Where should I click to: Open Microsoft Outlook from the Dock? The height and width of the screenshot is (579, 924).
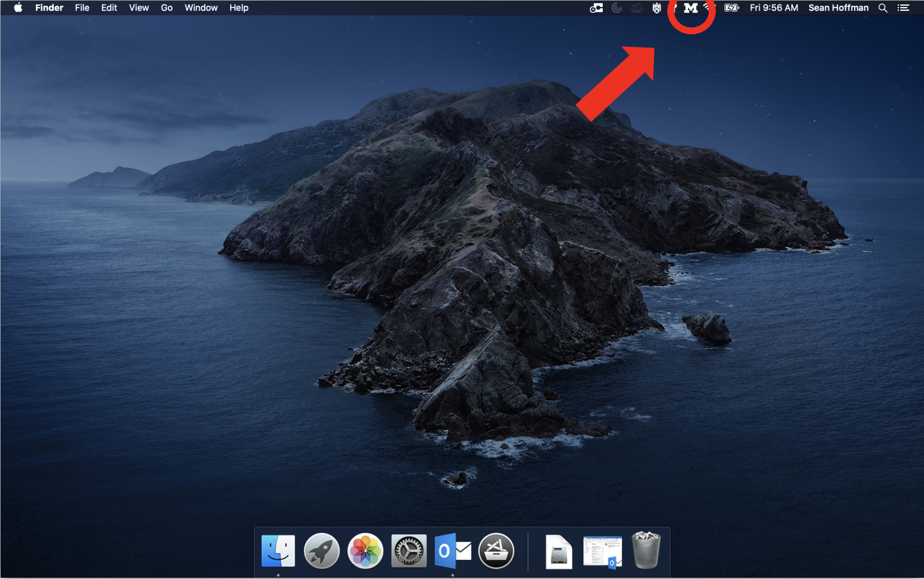[453, 551]
